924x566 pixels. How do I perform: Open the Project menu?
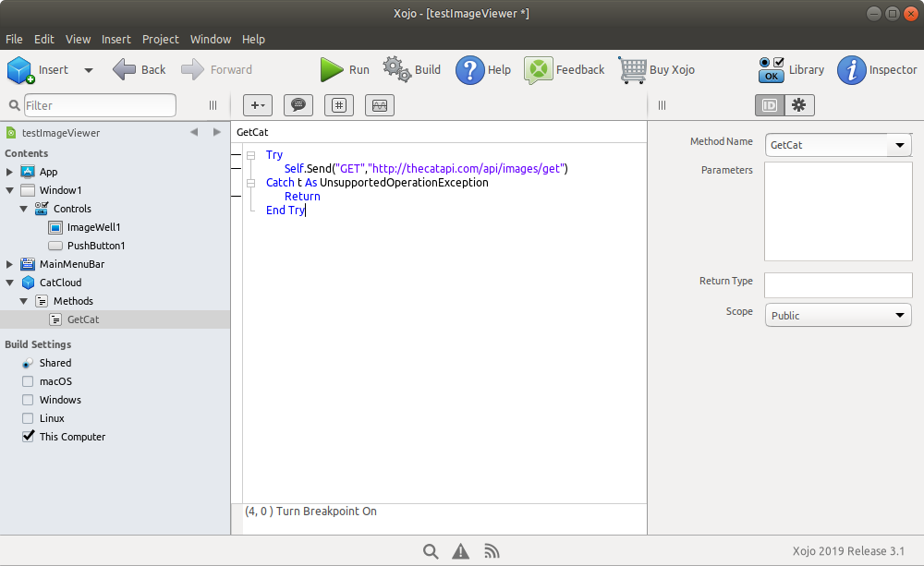[160, 40]
